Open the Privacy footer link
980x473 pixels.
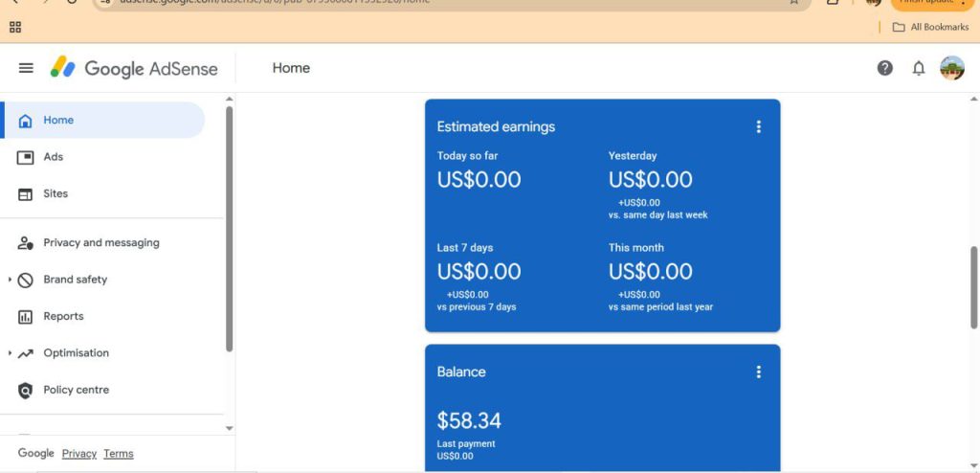[x=79, y=454]
